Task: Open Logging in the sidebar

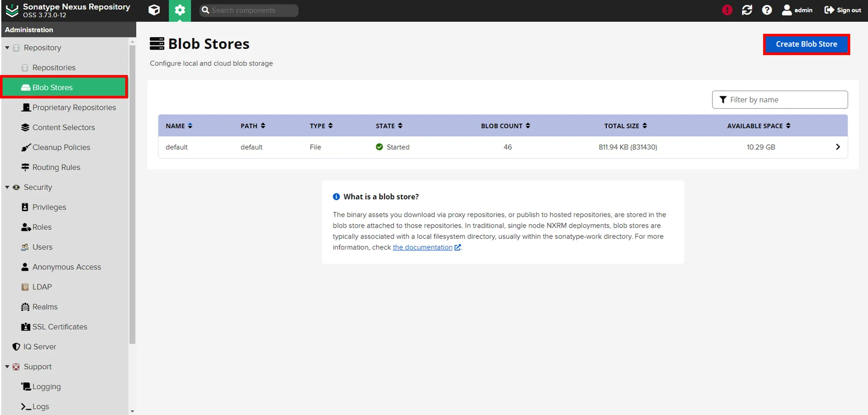Action: (x=46, y=387)
